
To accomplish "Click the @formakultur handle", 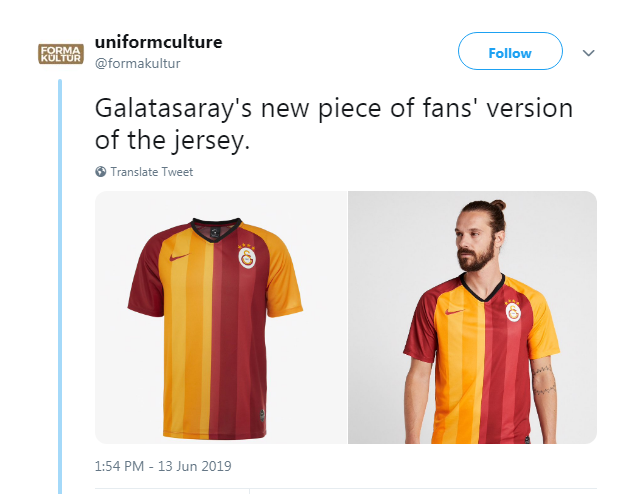I will point(137,63).
